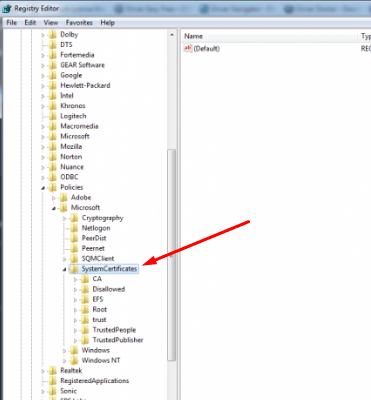This screenshot has height=400, width=371.
Task: Expand the Adobe key under Policies
Action: [54, 198]
